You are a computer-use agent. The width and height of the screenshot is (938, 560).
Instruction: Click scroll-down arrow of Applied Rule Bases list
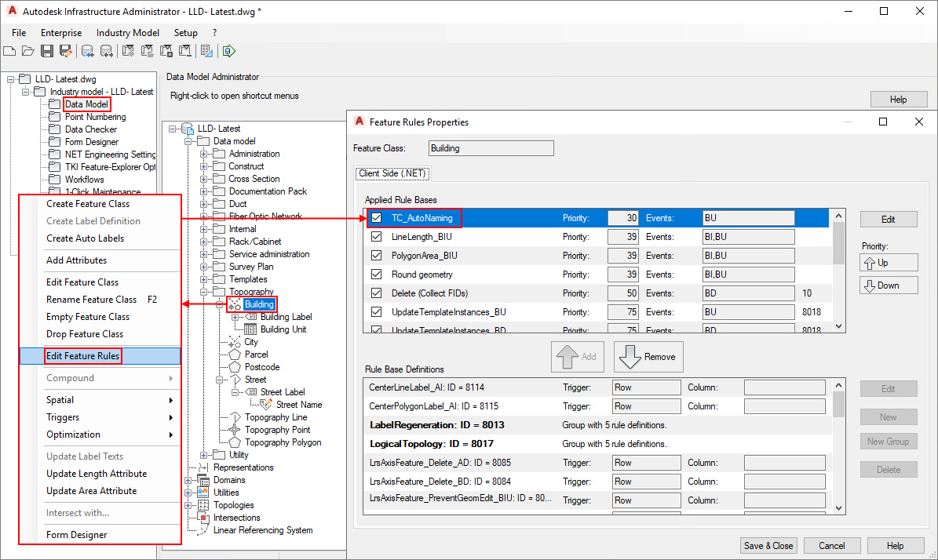(x=838, y=326)
